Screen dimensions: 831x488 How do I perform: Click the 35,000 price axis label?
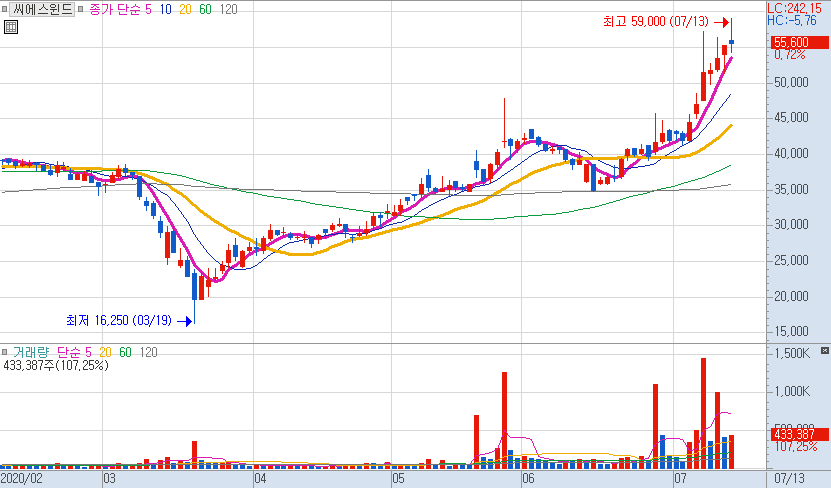click(791, 189)
